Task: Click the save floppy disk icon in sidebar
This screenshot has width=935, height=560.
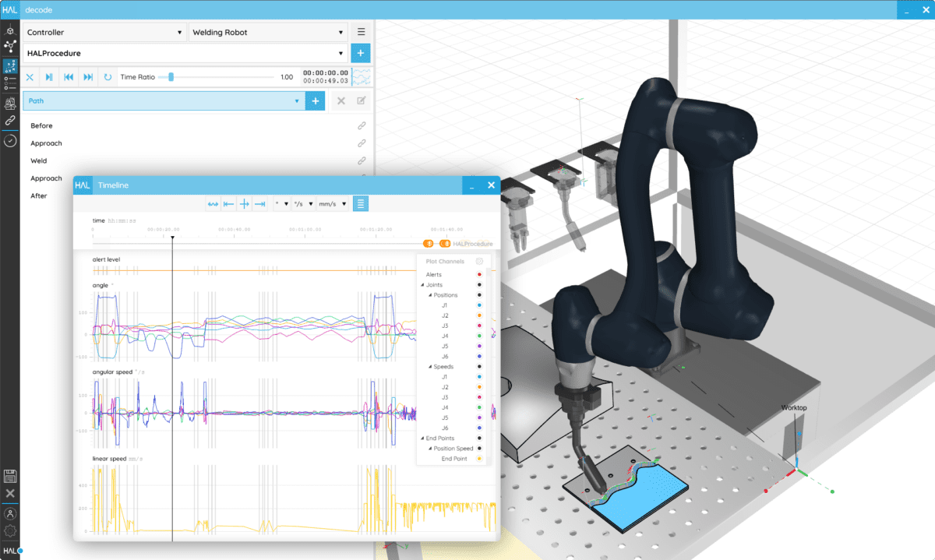Action: (x=10, y=476)
